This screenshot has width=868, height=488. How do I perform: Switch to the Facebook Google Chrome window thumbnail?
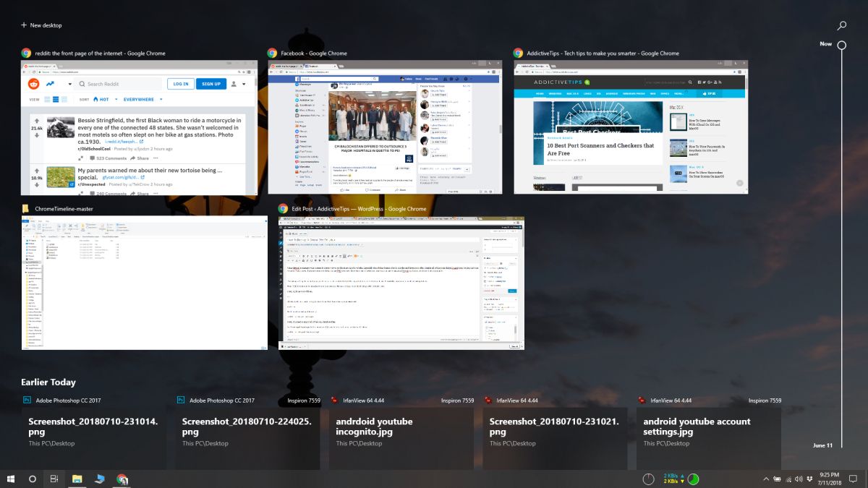385,127
